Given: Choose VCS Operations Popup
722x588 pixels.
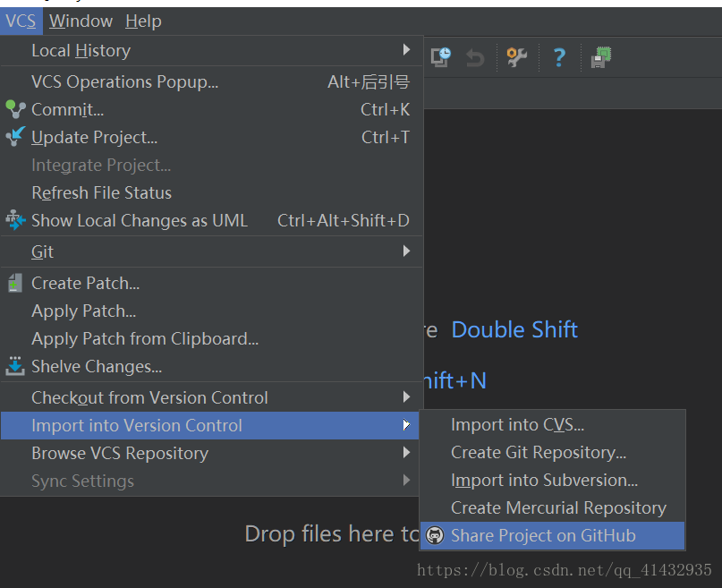Looking at the screenshot, I should click(211, 82).
